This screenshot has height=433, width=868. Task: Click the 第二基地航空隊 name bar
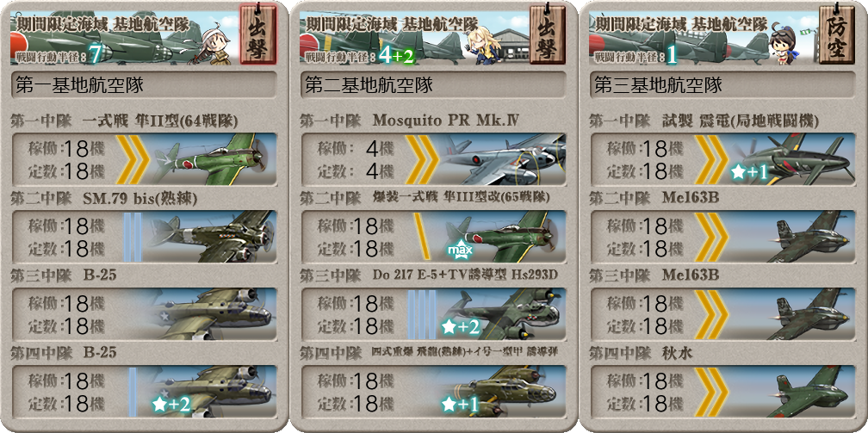coord(433,85)
